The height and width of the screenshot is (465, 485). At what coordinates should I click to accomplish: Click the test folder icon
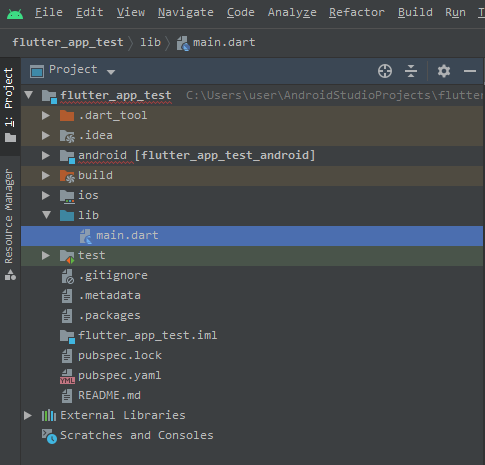point(67,256)
